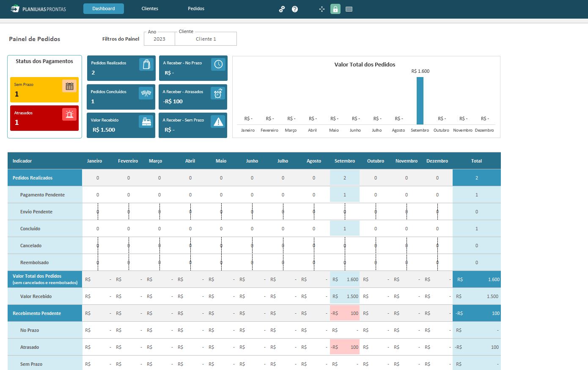Image resolution: width=588 pixels, height=370 pixels.
Task: Click the Status dos Pagamentos panel title
Action: pos(44,61)
